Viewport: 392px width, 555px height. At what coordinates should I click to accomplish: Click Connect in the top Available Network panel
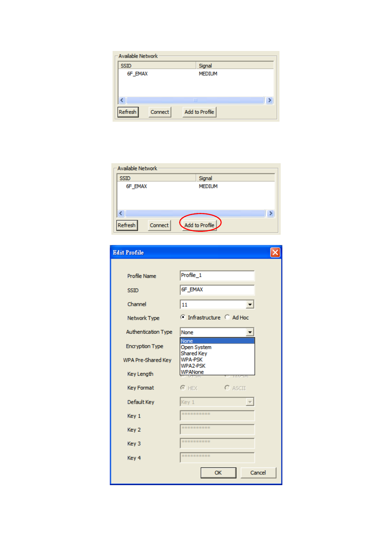pyautogui.click(x=160, y=112)
